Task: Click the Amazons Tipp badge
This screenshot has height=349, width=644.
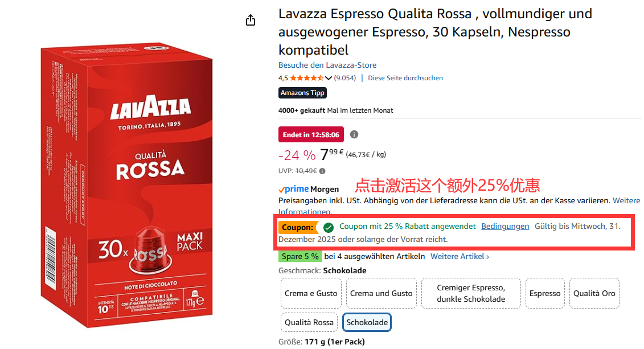Action: [x=302, y=93]
